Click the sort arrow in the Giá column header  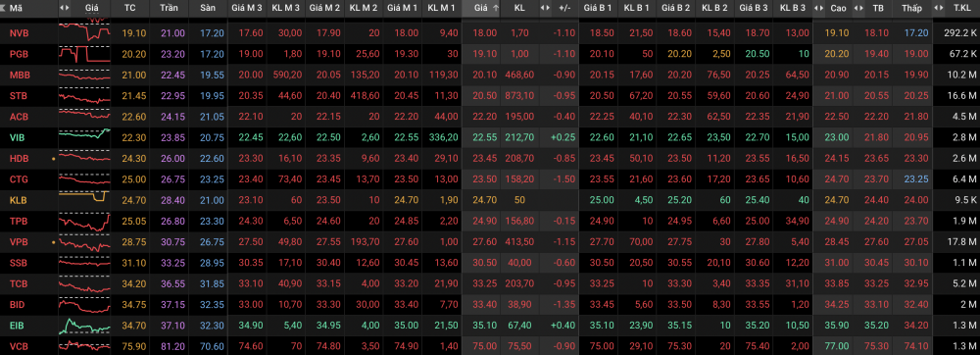(496, 8)
